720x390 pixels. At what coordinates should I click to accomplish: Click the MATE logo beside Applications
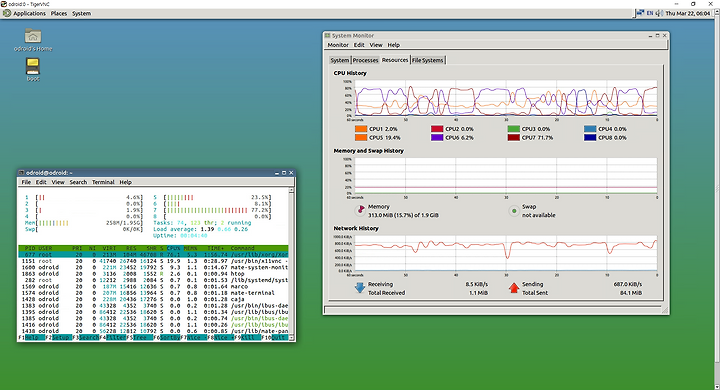tap(6, 13)
